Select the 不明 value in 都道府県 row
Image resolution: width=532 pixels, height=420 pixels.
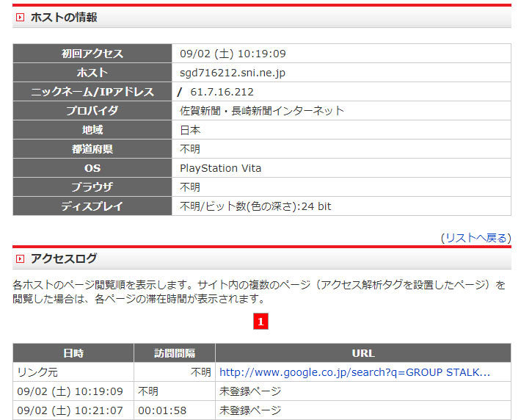190,149
